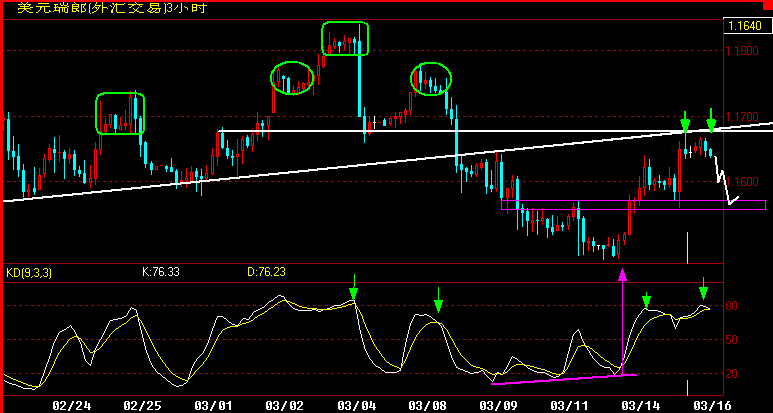Click the chart title 美元瑞郎(外汇交易)3小时
Viewport: 773px width, 413px height.
click(112, 8)
